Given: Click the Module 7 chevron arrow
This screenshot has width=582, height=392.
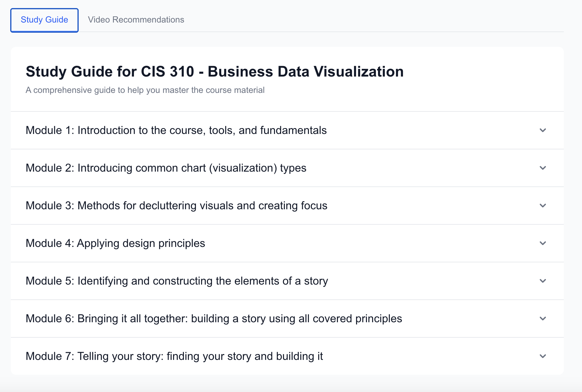Looking at the screenshot, I should coord(543,356).
